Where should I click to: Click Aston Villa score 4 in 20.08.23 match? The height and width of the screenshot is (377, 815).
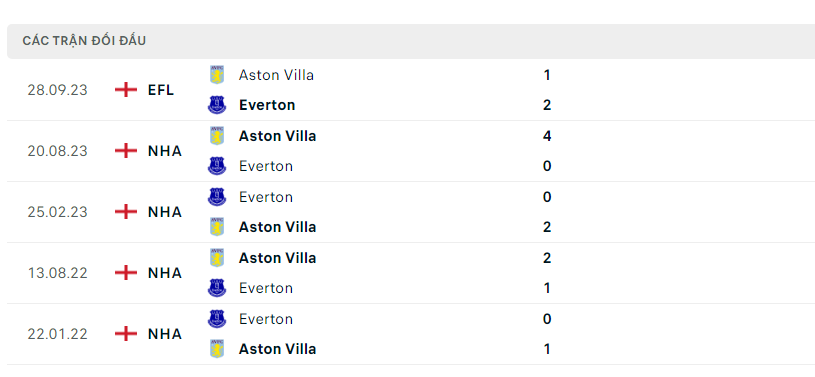[x=547, y=136]
